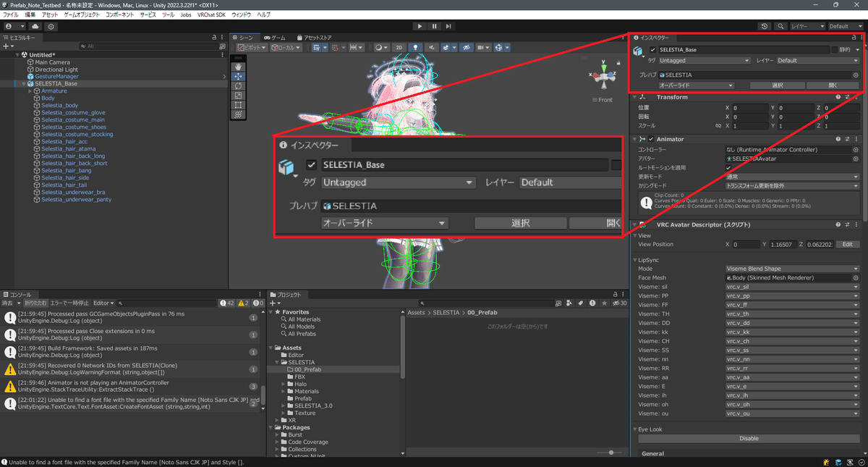Open the オーバーライド prefab dropdown
868x467 pixels.
tap(697, 85)
